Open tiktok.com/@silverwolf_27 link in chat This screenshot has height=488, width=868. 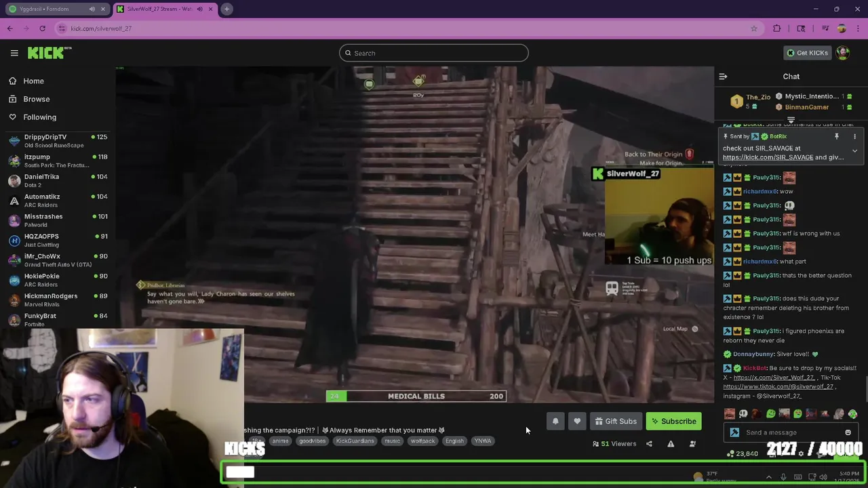[x=778, y=386]
